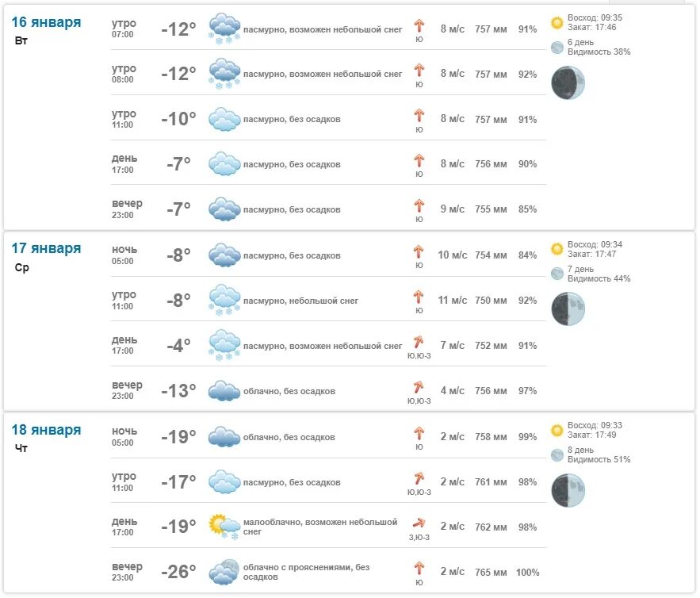Click the wind arrow labeled Ю,Ю-З at 17 января 17:00
700x598 pixels.
tap(419, 342)
